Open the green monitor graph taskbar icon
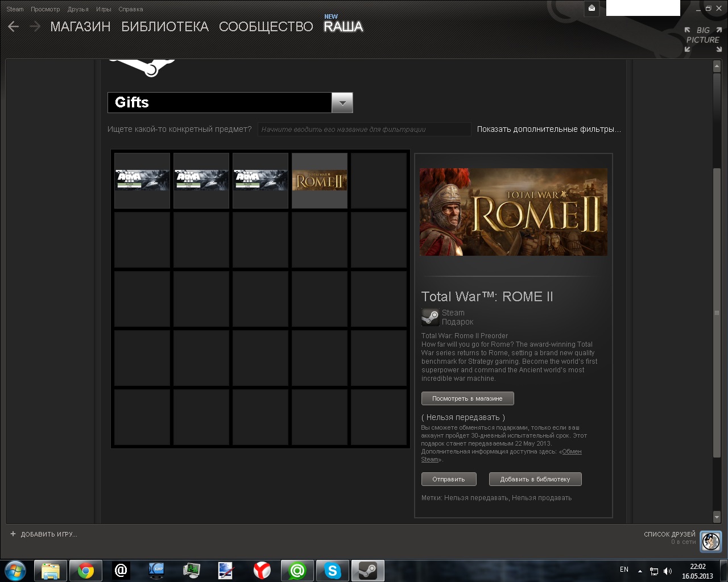 tap(192, 570)
